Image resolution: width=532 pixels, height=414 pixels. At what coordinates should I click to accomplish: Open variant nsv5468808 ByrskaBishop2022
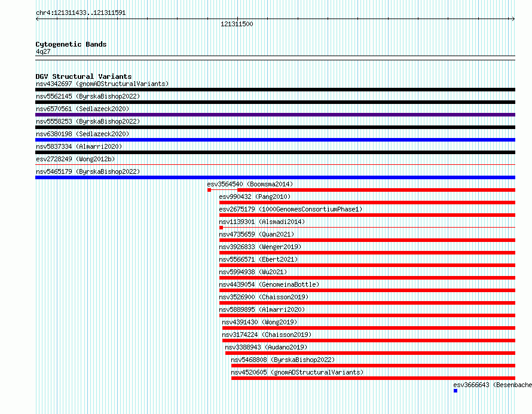(283, 360)
